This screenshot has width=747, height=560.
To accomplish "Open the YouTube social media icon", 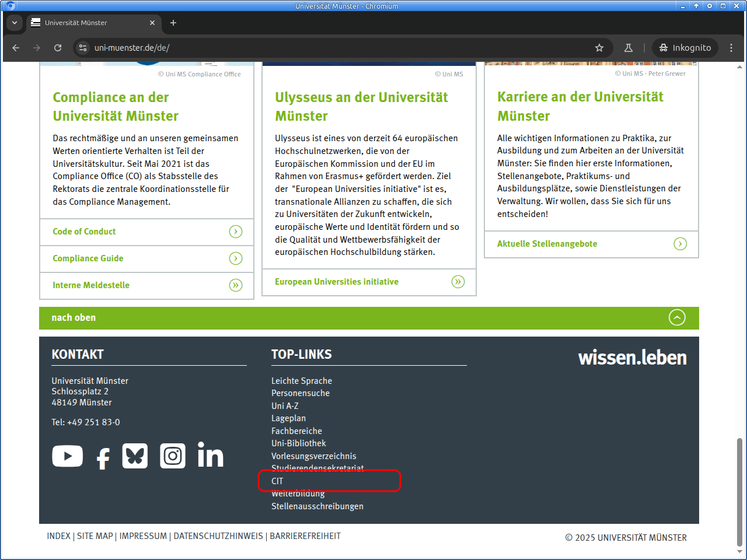I will point(67,456).
